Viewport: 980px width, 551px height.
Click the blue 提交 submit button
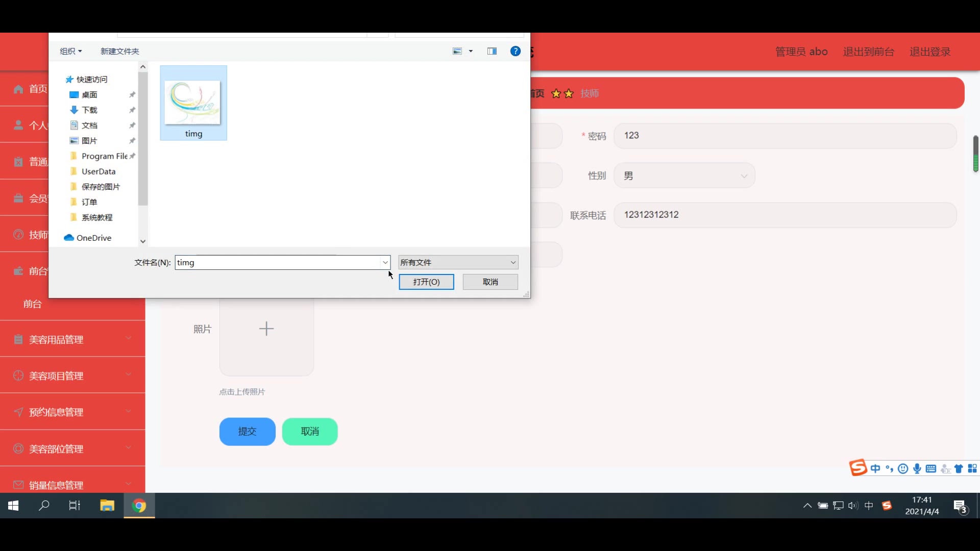click(247, 432)
